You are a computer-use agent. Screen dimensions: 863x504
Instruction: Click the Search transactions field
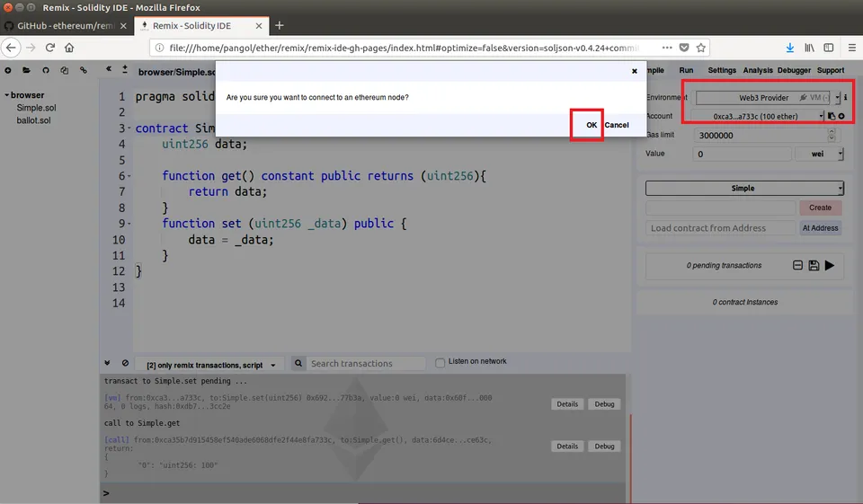pos(366,363)
